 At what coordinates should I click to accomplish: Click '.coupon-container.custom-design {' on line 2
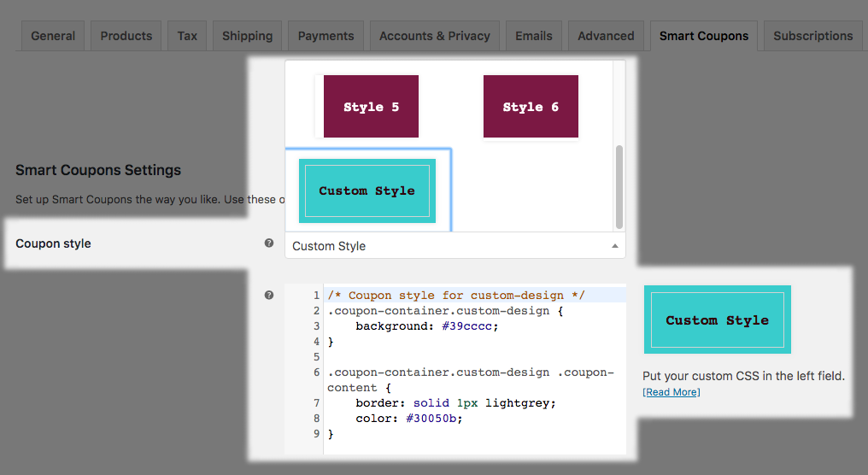(445, 311)
